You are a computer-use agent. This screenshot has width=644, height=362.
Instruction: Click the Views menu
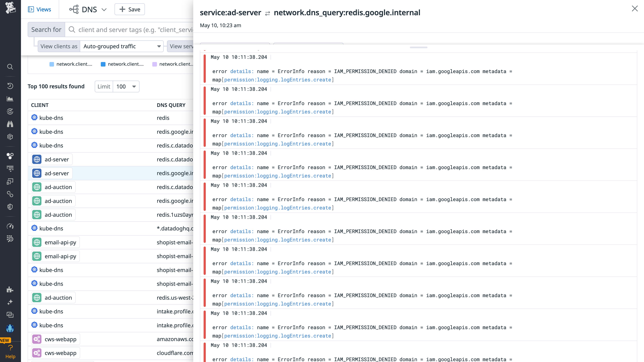[x=40, y=9]
